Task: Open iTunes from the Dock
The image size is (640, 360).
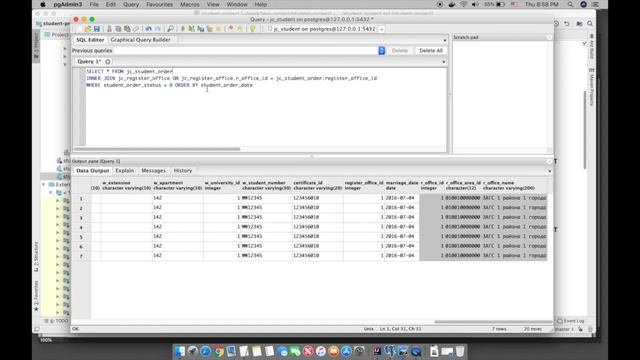Action: [x=321, y=351]
